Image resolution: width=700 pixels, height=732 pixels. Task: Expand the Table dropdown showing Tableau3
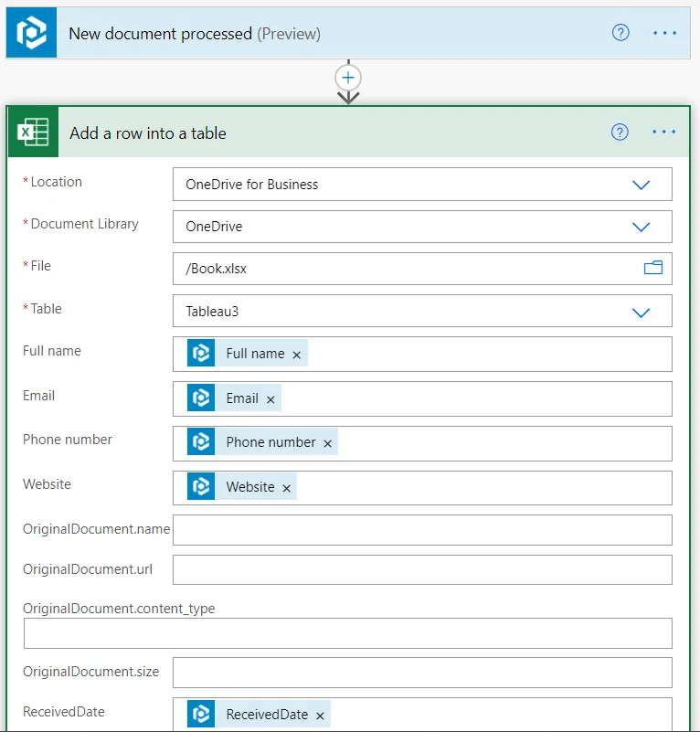(642, 311)
